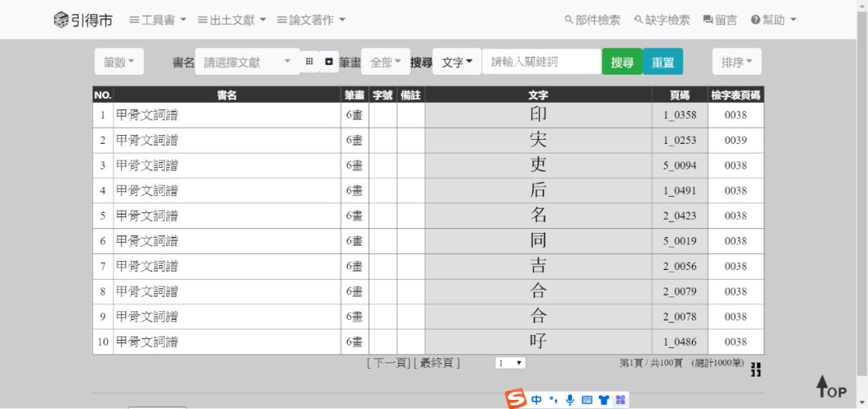Click the character 名 in row 5
The height and width of the screenshot is (409, 868).
coord(538,215)
